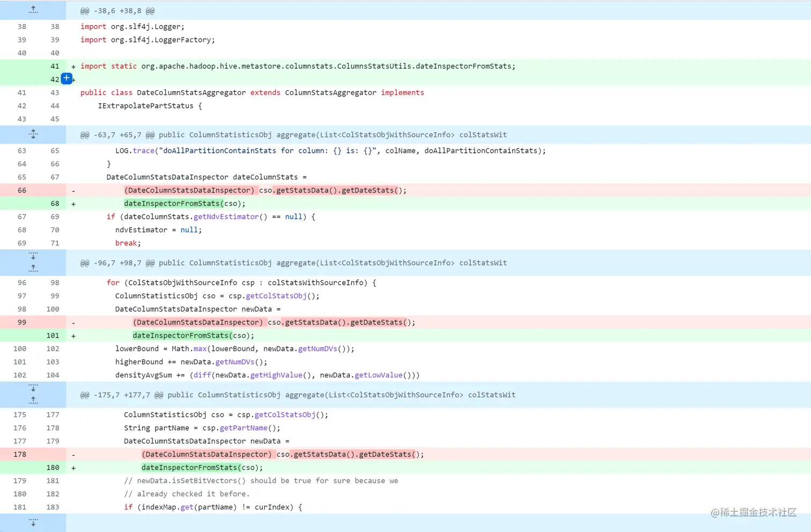Click the comment '// already checked it before.'
This screenshot has width=811, height=532.
187,494
